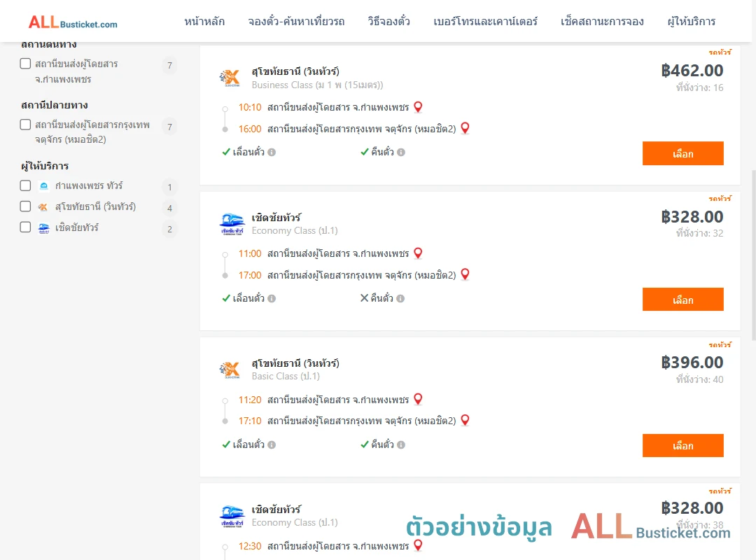Click the ที่นั่งว่าง: 16 seat count
The height and width of the screenshot is (560, 756).
(699, 87)
